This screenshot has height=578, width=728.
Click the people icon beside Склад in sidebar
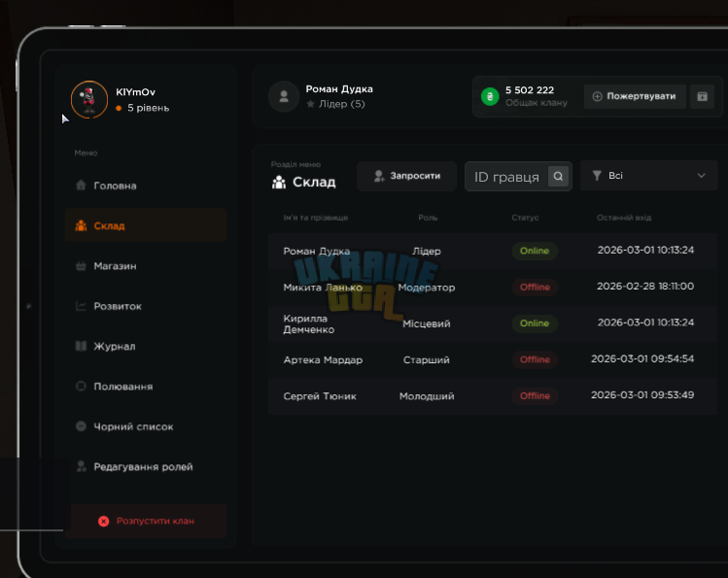tap(81, 225)
